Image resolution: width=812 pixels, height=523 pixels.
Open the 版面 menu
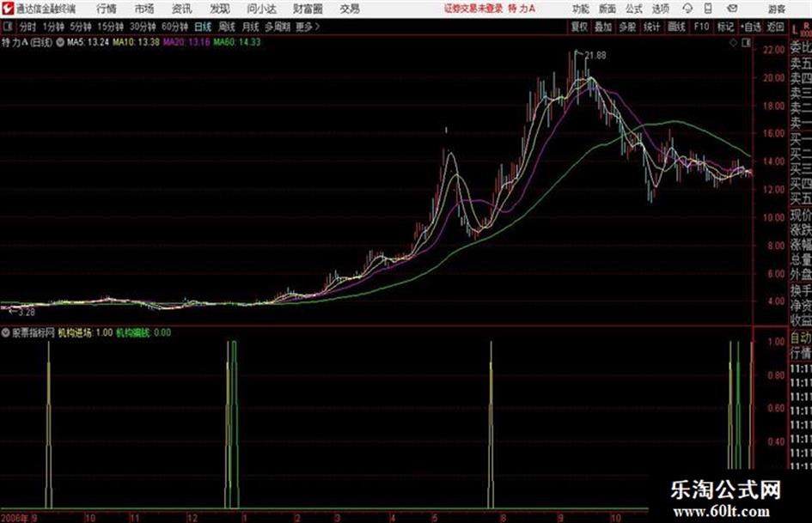click(607, 9)
